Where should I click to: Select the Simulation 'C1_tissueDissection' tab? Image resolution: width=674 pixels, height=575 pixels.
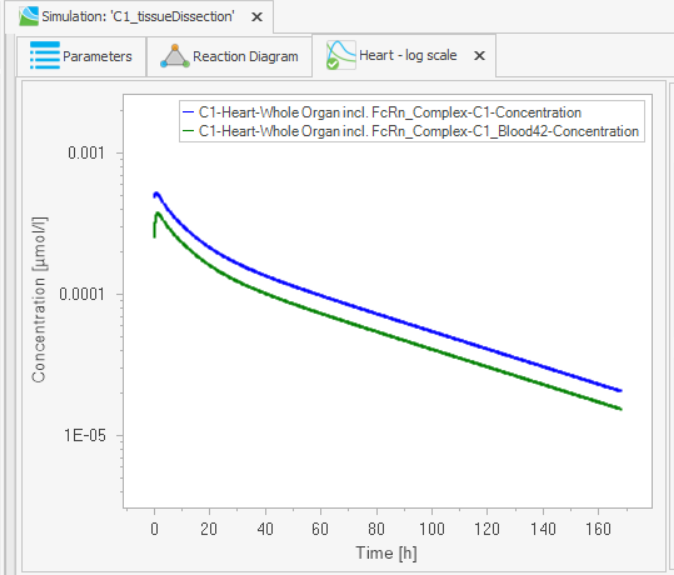tap(138, 17)
